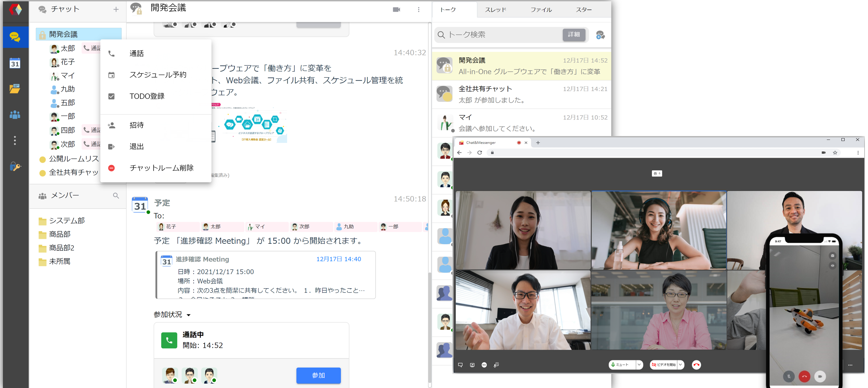868x388 pixels.
Task: Click the groupware promo image thumbnail
Action: (x=249, y=123)
